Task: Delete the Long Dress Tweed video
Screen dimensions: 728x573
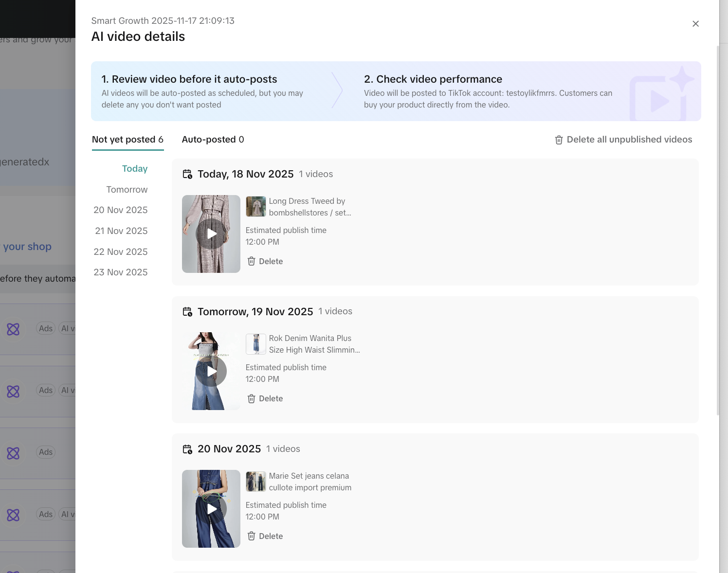Action: (265, 261)
